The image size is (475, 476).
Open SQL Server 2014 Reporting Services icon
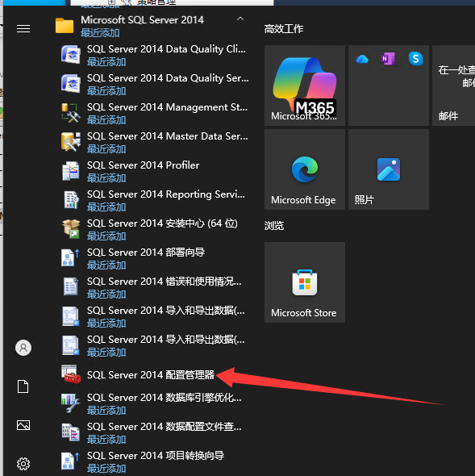(x=71, y=200)
